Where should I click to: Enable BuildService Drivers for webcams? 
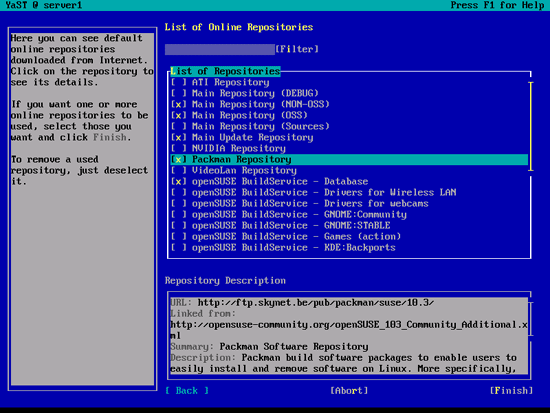pyautogui.click(x=179, y=204)
